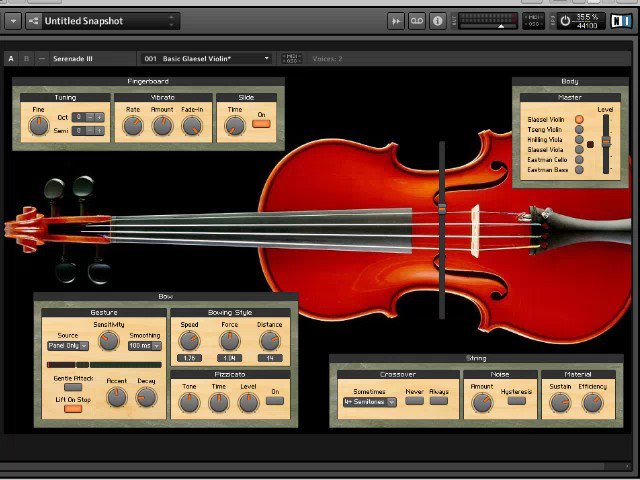Screen dimensions: 640x480
Task: Click the Pizzicato Time knob
Action: point(219,402)
